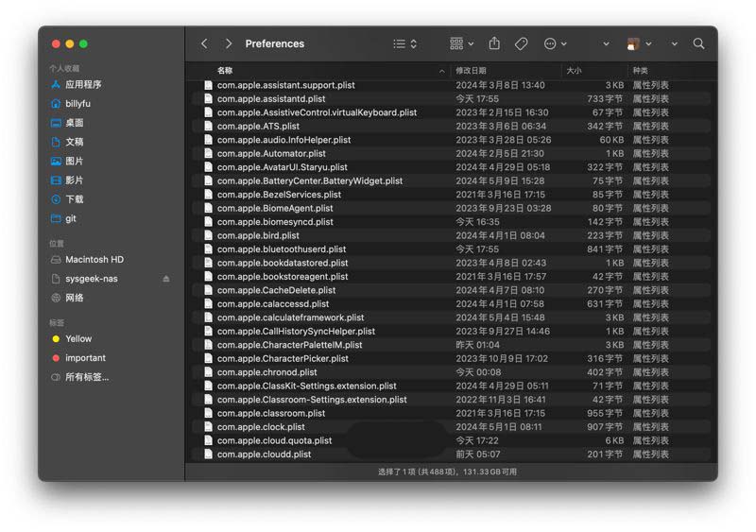Eject sysgeek-nas using the eject icon
Image resolution: width=756 pixels, height=532 pixels.
[x=166, y=279]
